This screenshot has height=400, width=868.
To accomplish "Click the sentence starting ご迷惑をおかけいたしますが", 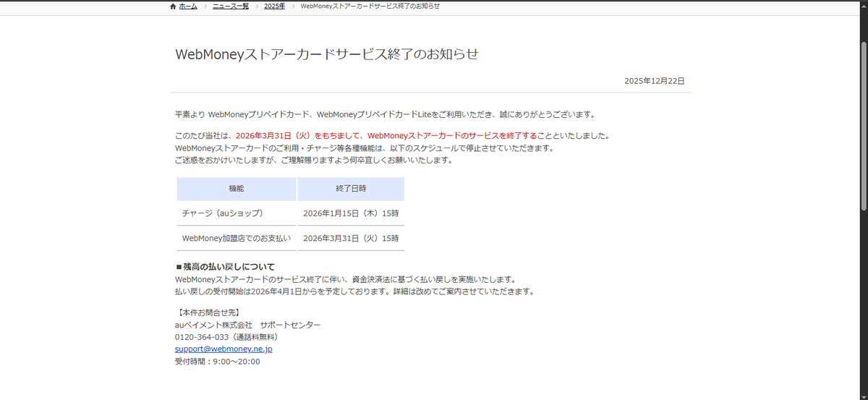I will point(314,160).
